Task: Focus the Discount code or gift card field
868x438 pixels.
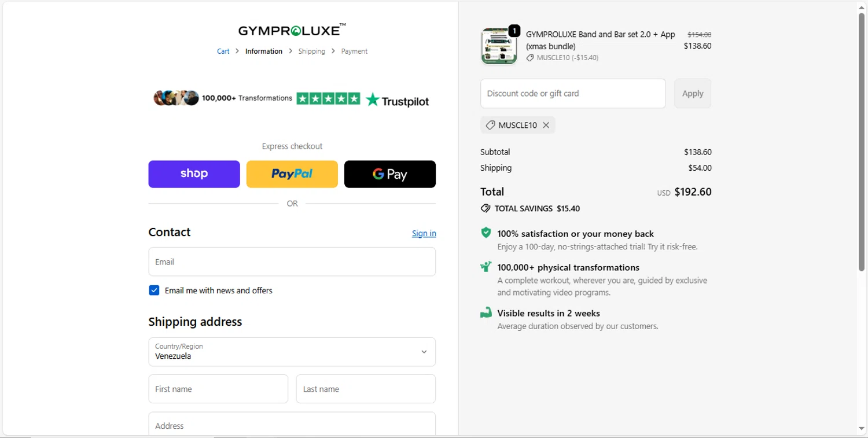Action: coord(573,93)
